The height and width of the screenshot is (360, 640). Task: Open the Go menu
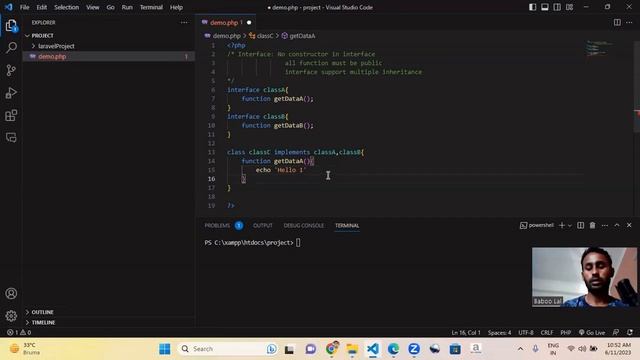tap(110, 7)
